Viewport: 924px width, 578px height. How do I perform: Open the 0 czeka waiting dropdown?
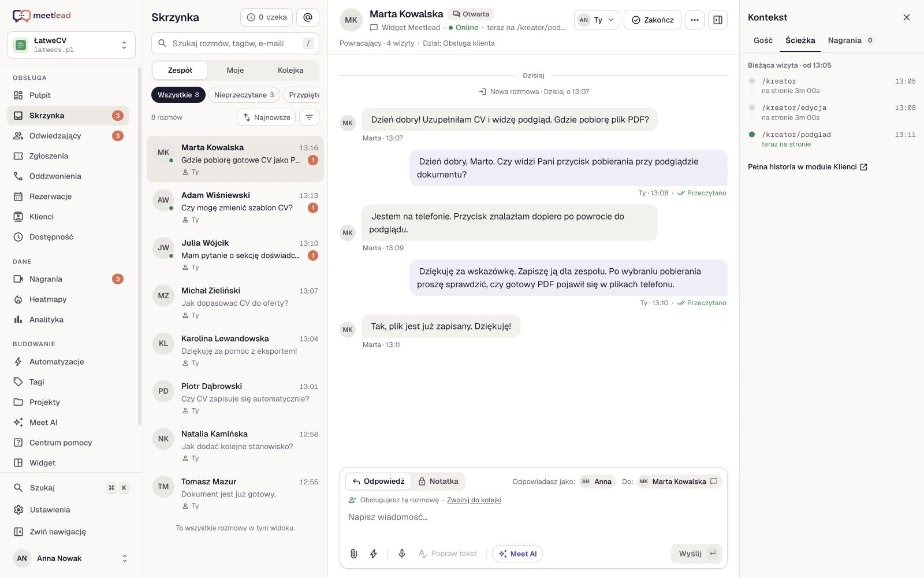point(267,17)
